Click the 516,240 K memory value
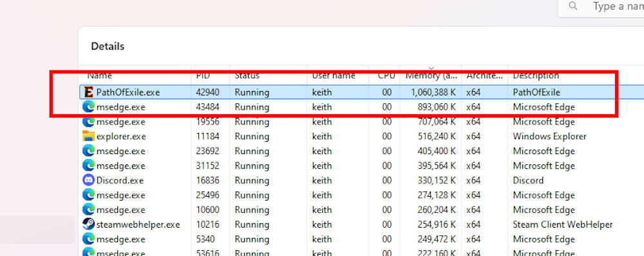Image resolution: width=644 pixels, height=256 pixels. pyautogui.click(x=437, y=136)
